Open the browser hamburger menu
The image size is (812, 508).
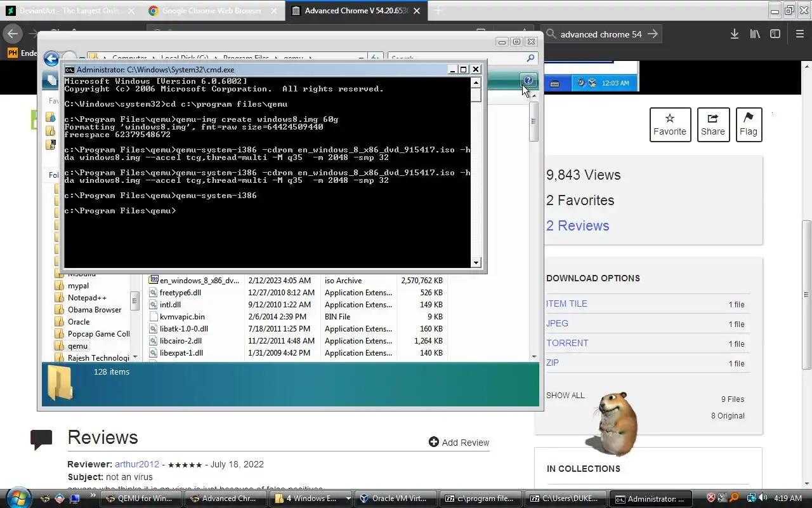[x=800, y=34]
